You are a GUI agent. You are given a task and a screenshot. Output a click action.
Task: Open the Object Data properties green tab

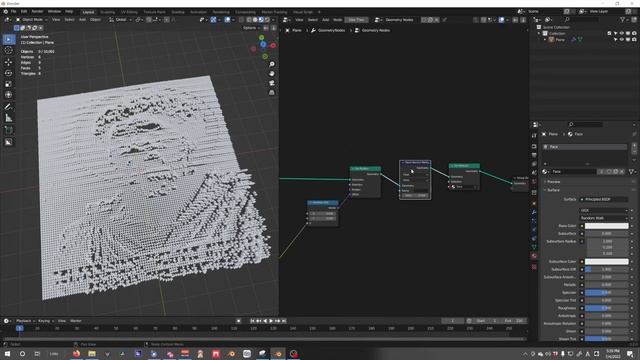(x=534, y=247)
